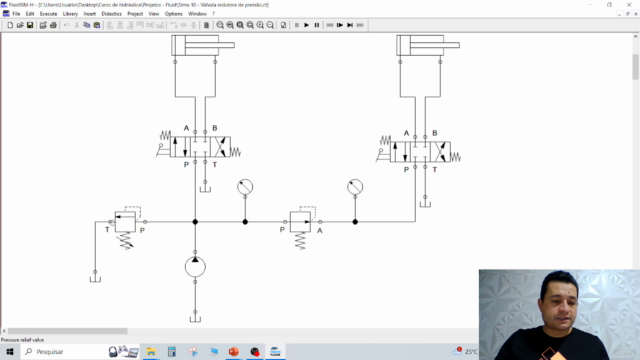Click the simulate to next state change icon
Screen dimensions: 640x360
(x=350, y=25)
